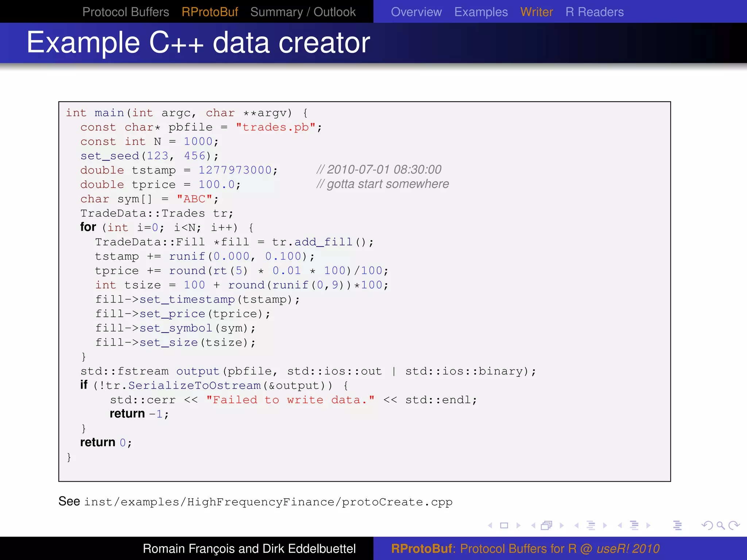Viewport: 747px width, 560px height.
Task: Jump to the Examples subsection
Action: (x=481, y=12)
